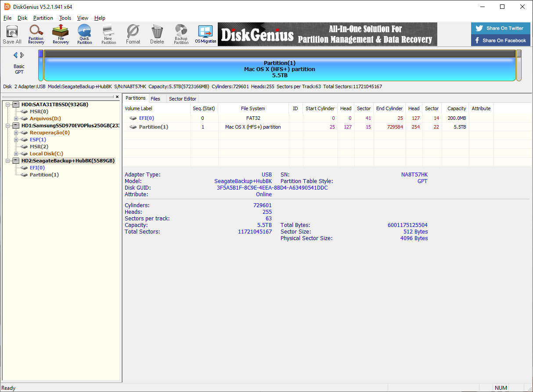Click New Partition toolbar icon
The image size is (533, 392).
coord(108,35)
